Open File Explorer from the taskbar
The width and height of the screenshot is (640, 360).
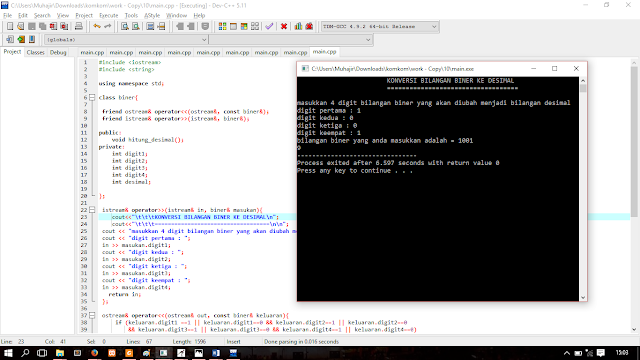[x=60, y=353]
